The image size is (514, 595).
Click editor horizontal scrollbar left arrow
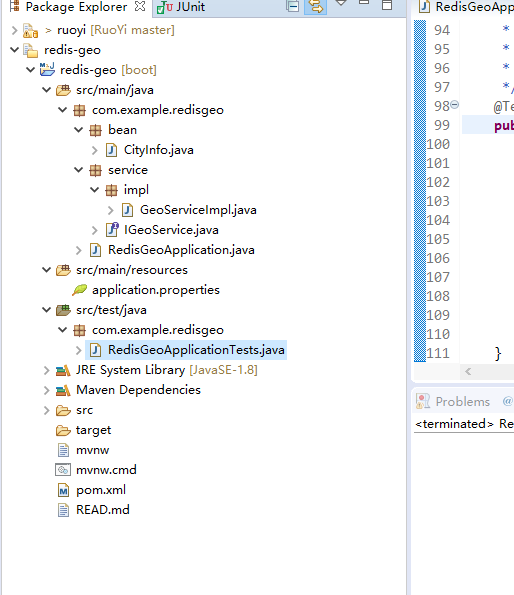468,371
